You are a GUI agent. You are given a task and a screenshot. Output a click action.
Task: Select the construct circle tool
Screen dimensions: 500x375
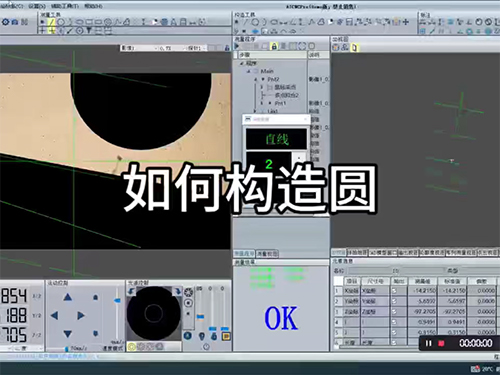(x=255, y=22)
